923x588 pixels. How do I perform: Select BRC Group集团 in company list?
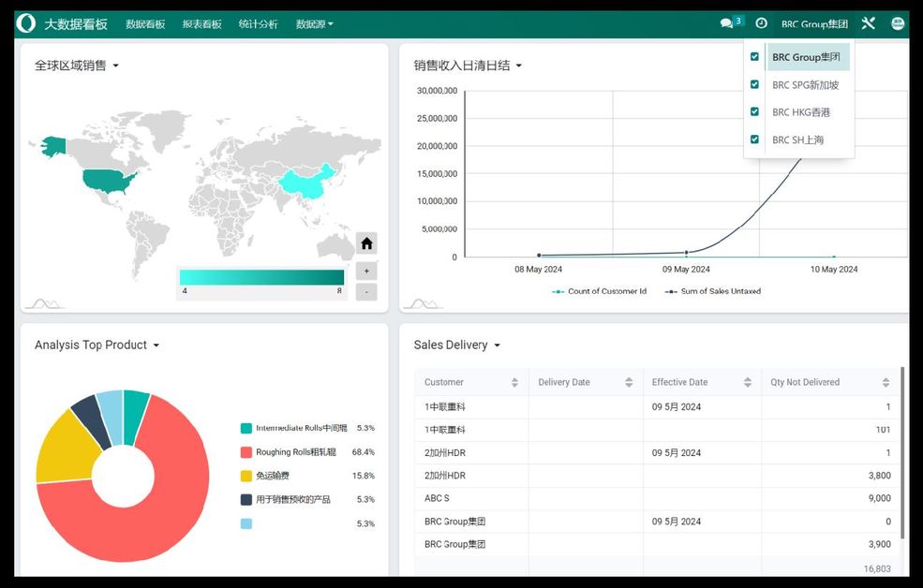pos(809,57)
